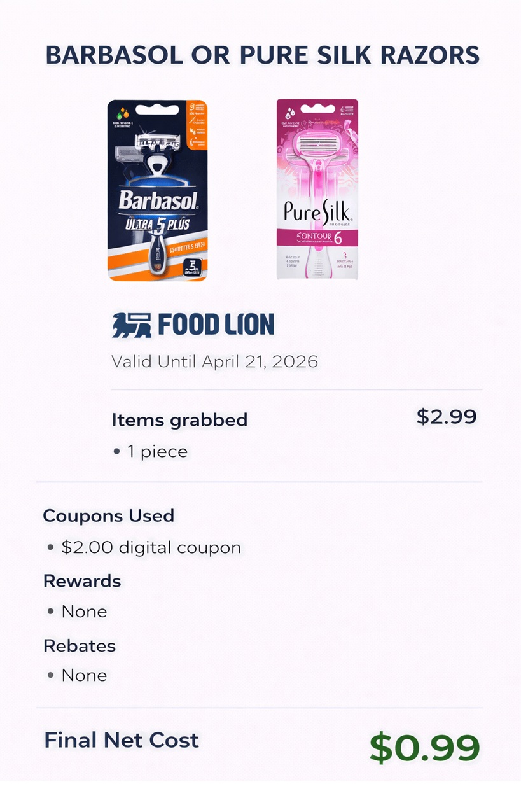
Task: Select the FOOD LION store name text
Action: point(216,325)
